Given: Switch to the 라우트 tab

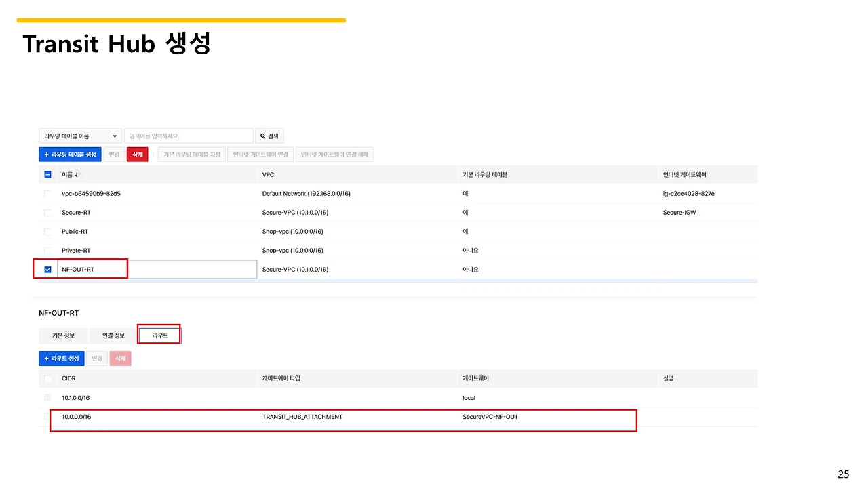Looking at the screenshot, I should point(160,335).
